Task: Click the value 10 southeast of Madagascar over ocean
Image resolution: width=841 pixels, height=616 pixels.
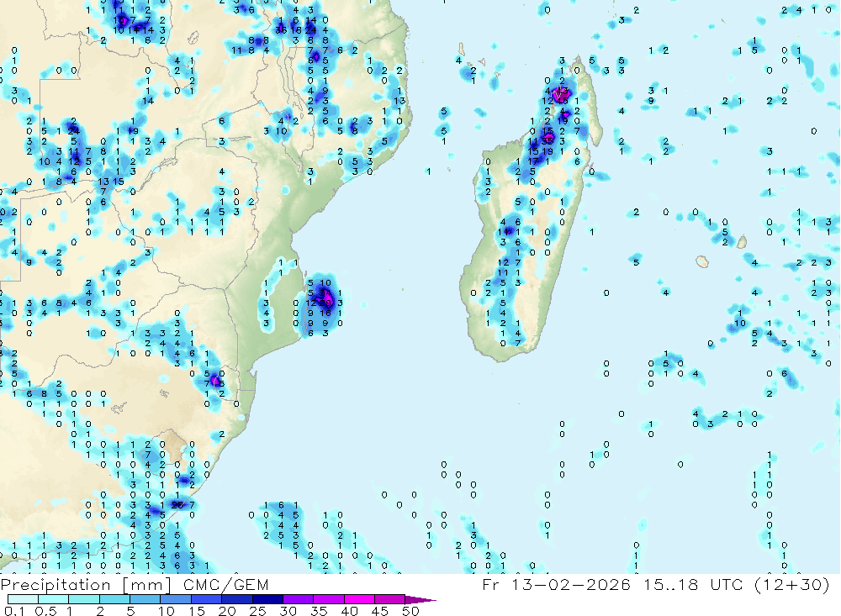Action: click(740, 324)
